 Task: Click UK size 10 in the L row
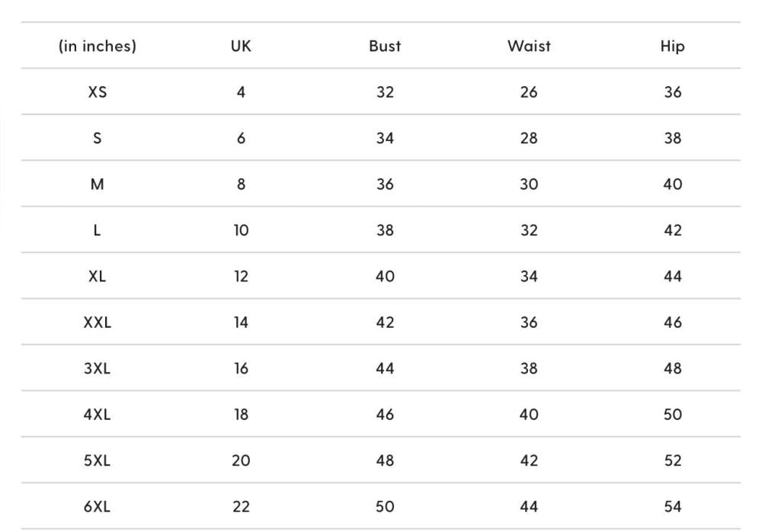(241, 230)
